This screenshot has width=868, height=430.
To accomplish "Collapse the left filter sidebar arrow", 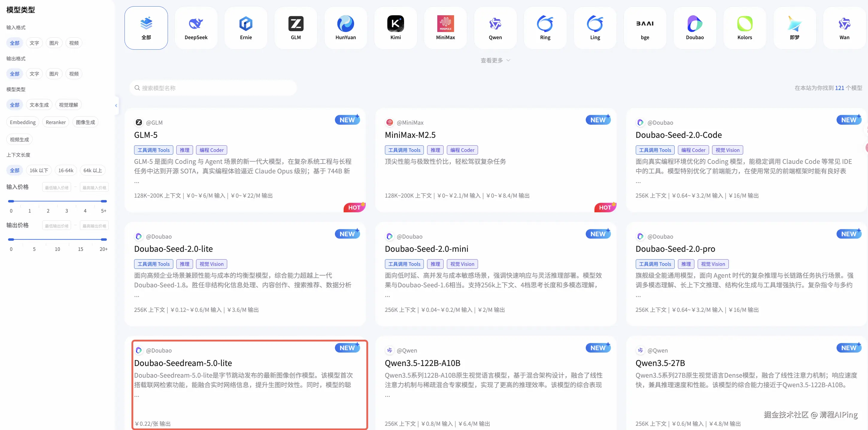I will pos(116,105).
